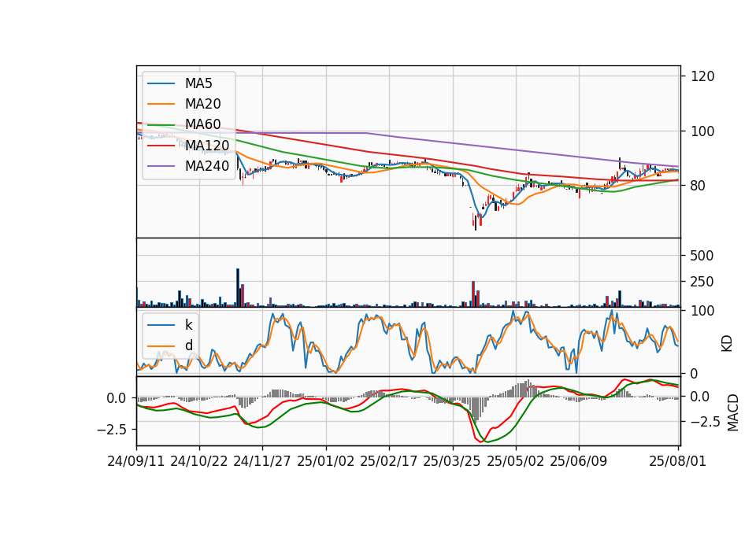Click the orange MA20 legend line sample
The height and width of the screenshot is (543, 756).
pyautogui.click(x=161, y=104)
